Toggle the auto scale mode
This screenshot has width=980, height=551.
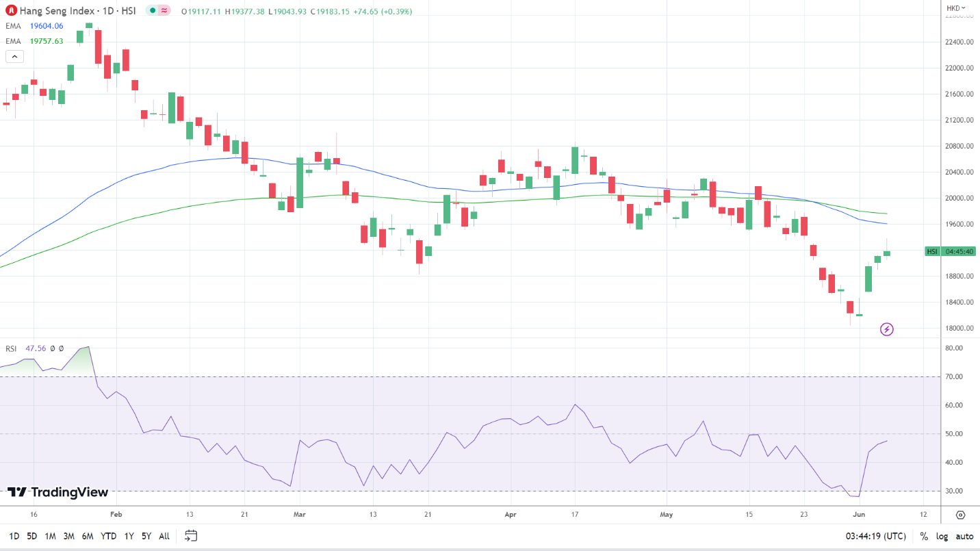964,536
